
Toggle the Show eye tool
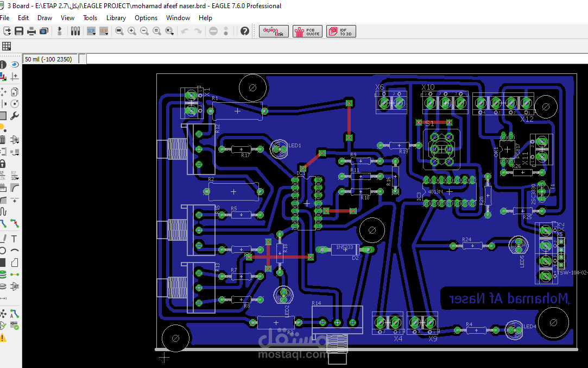[x=15, y=65]
